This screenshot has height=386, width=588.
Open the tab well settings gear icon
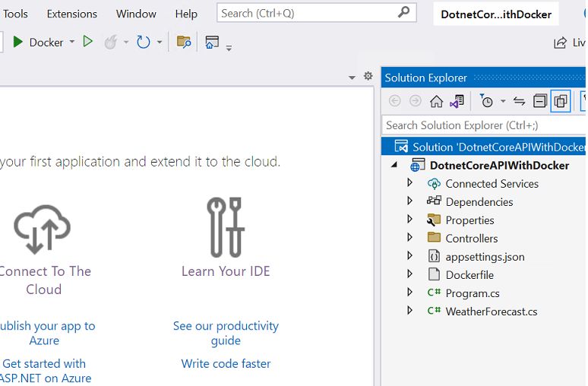[368, 76]
